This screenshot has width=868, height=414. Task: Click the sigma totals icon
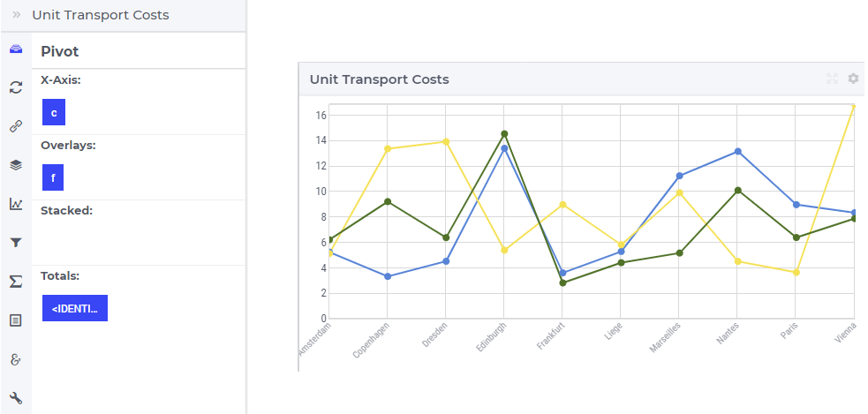[16, 282]
